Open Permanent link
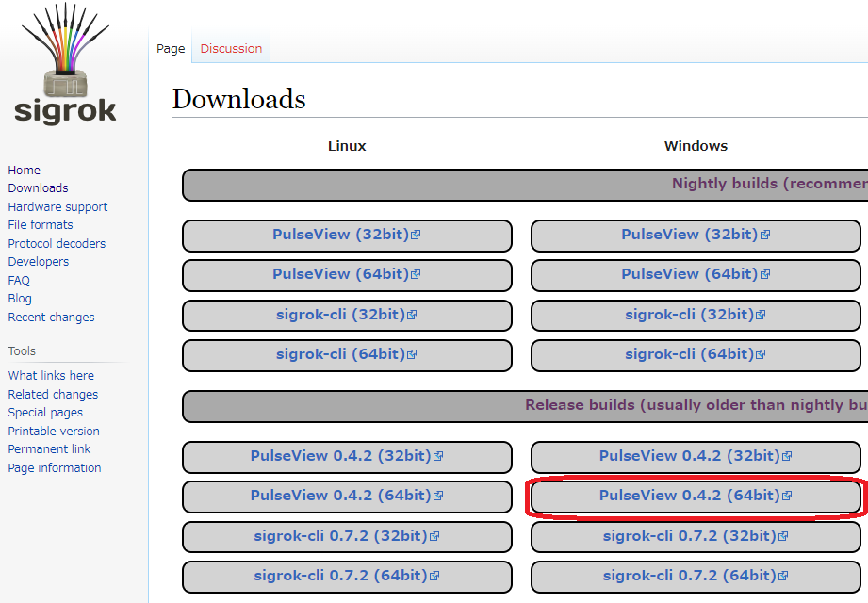 49,449
